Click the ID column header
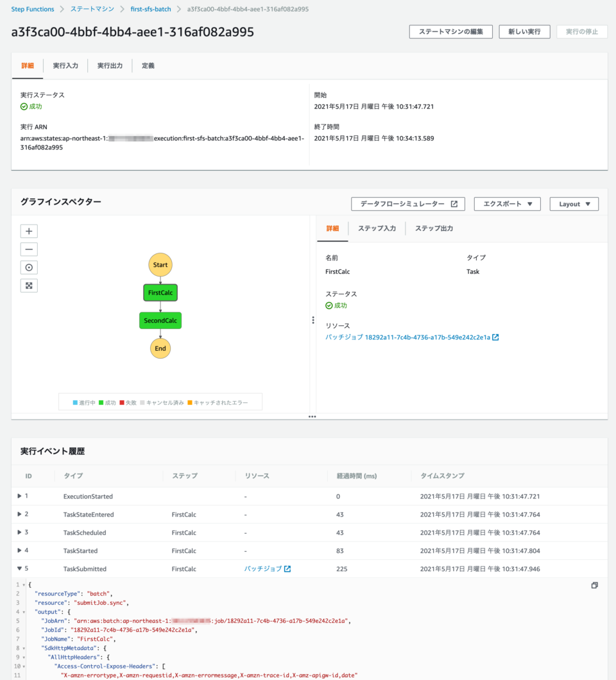Viewport: 616px width, 680px height. point(29,476)
